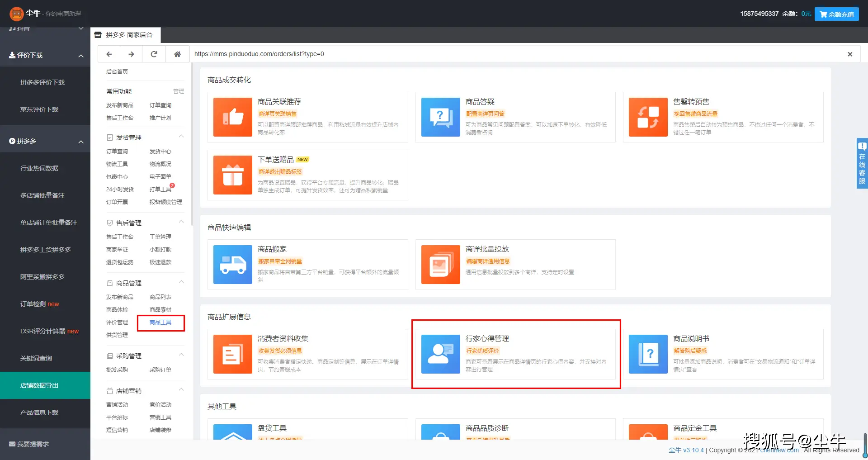Screen dimensions: 868x460
Task: Click the 采购管理 section icon
Action: 109,356
